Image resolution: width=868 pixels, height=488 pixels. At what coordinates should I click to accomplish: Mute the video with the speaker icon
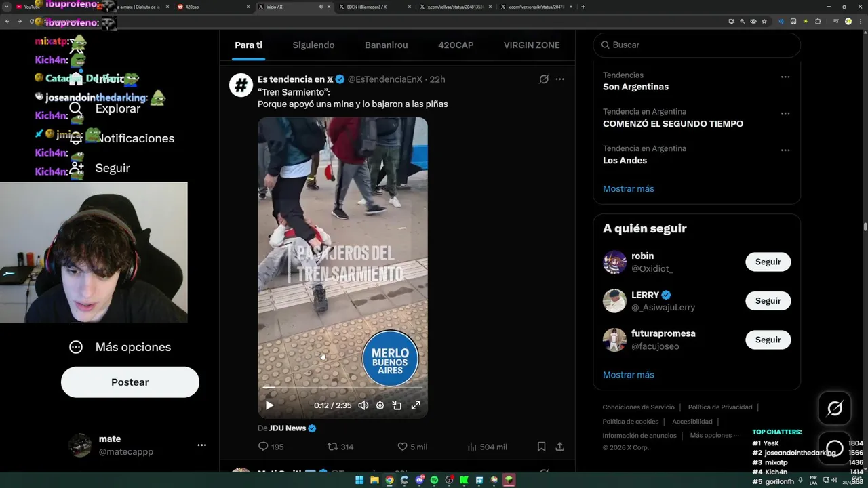click(363, 405)
